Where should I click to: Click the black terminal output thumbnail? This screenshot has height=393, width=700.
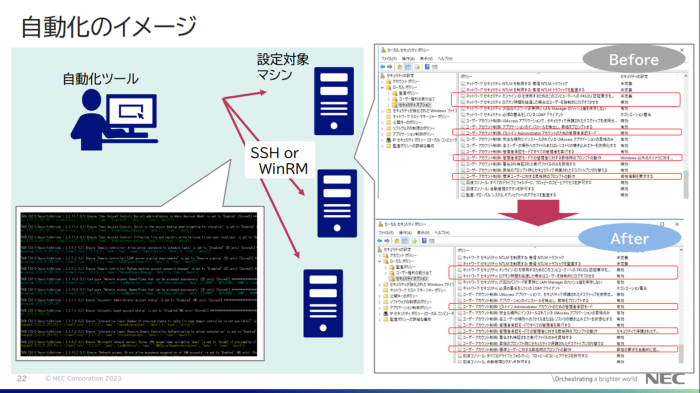(x=139, y=284)
